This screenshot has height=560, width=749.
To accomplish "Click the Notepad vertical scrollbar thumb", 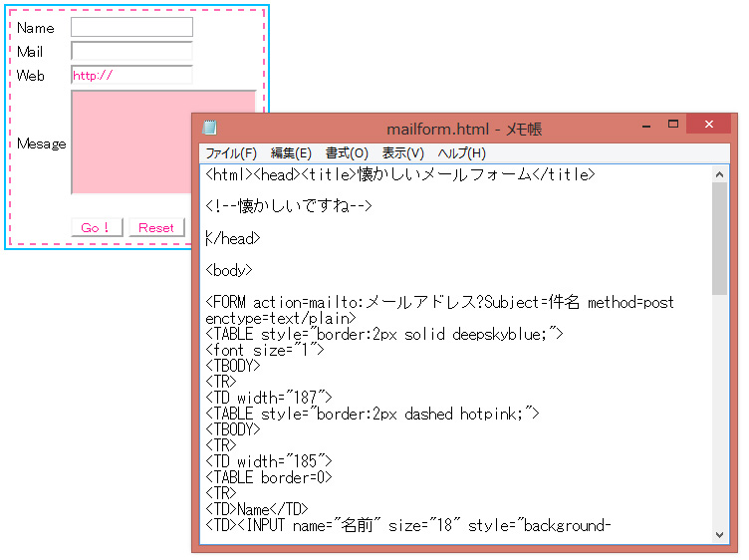I will (719, 239).
